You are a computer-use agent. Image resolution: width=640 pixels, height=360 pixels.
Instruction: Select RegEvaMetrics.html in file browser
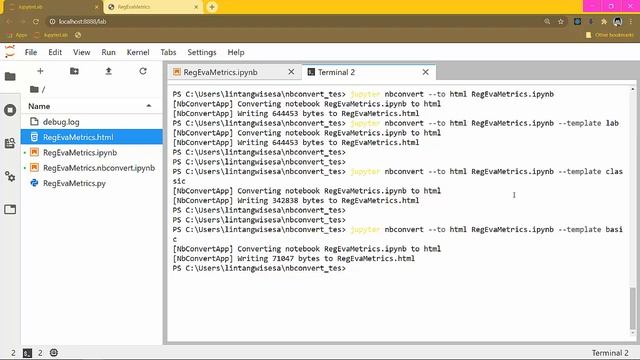pos(91,137)
